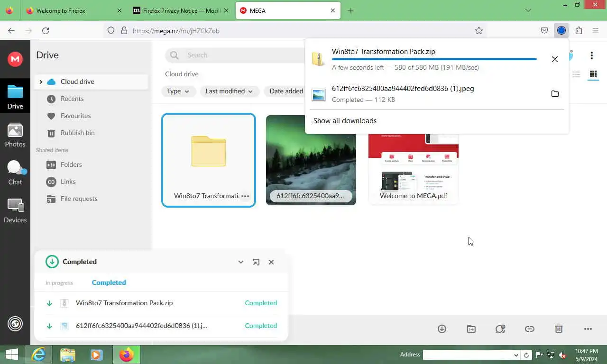Reload the current page
The image size is (607, 364).
(x=46, y=31)
